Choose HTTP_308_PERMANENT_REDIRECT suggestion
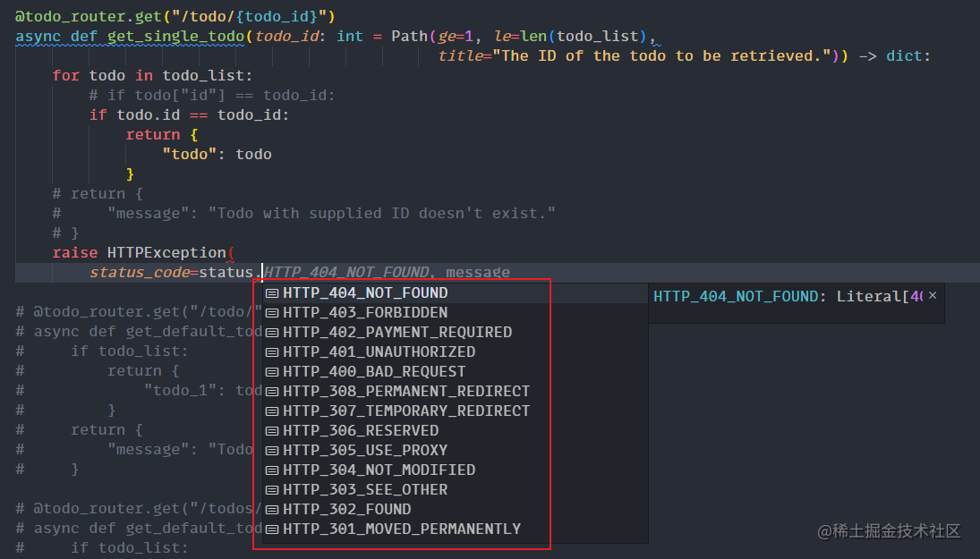 pos(455,391)
